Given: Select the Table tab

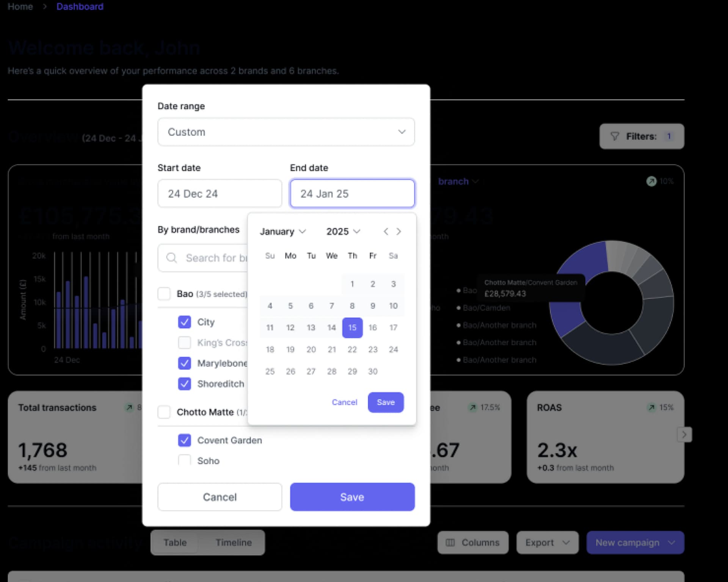Looking at the screenshot, I should (175, 543).
